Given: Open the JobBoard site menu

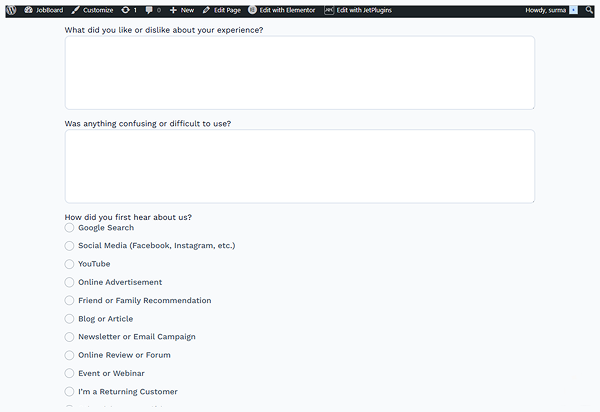Looking at the screenshot, I should (46, 9).
